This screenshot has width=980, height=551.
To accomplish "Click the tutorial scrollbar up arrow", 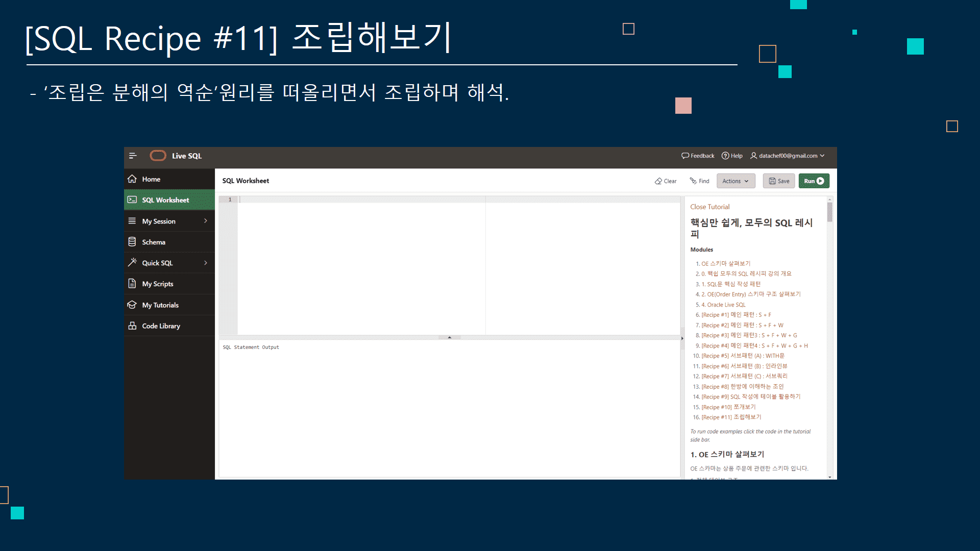I will tap(829, 199).
